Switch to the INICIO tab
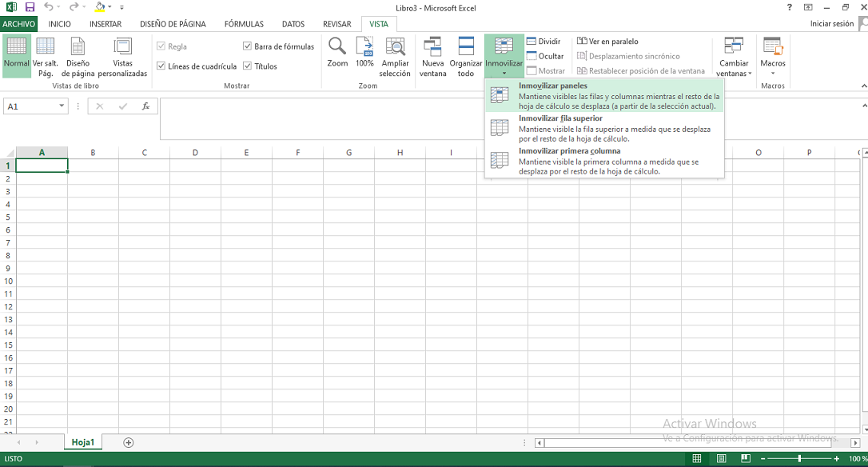The width and height of the screenshot is (868, 467). point(60,24)
